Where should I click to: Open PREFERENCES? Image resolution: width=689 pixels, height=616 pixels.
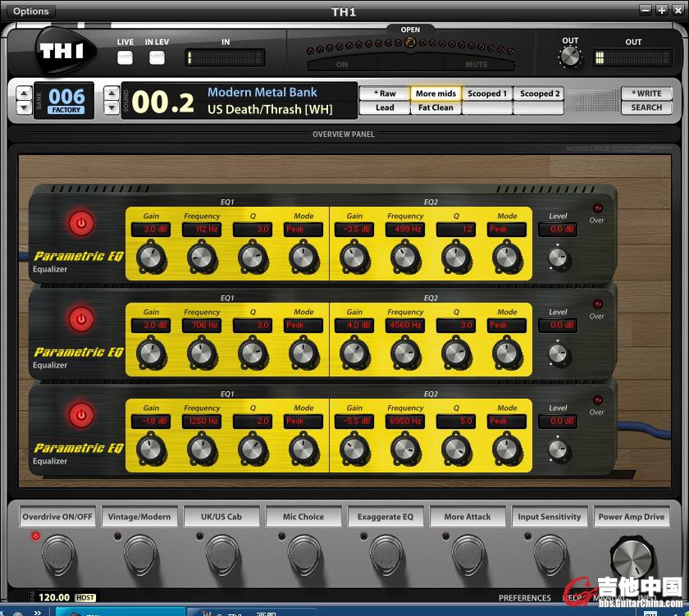pos(525,598)
